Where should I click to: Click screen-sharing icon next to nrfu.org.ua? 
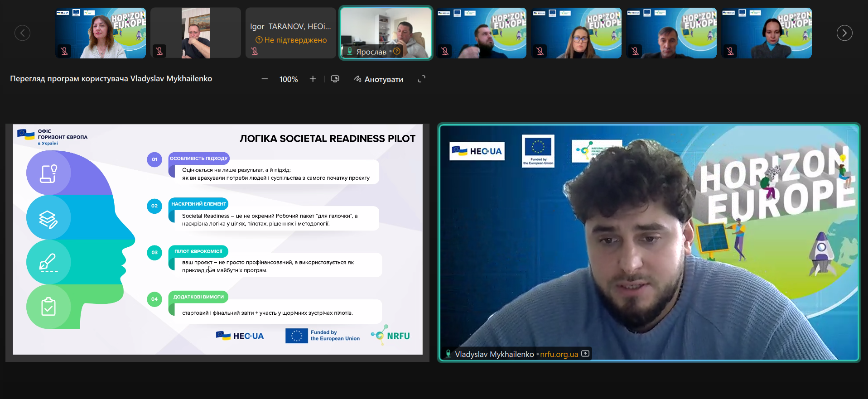point(585,354)
